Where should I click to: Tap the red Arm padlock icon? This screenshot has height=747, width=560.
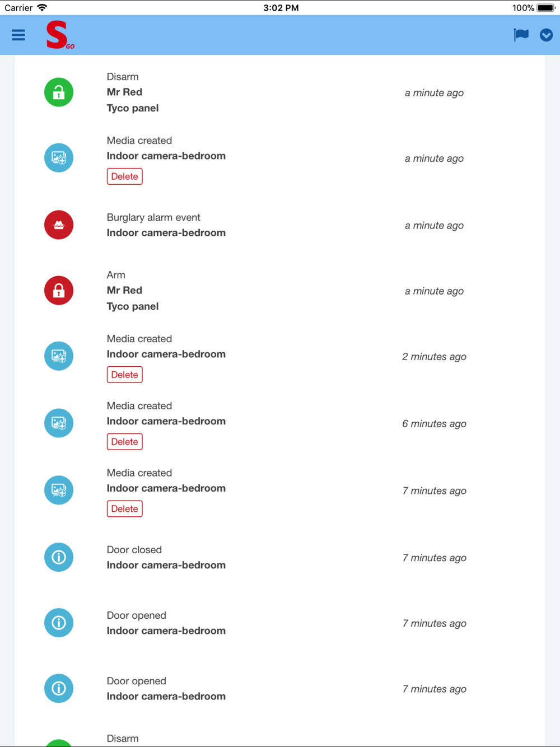coord(59,291)
